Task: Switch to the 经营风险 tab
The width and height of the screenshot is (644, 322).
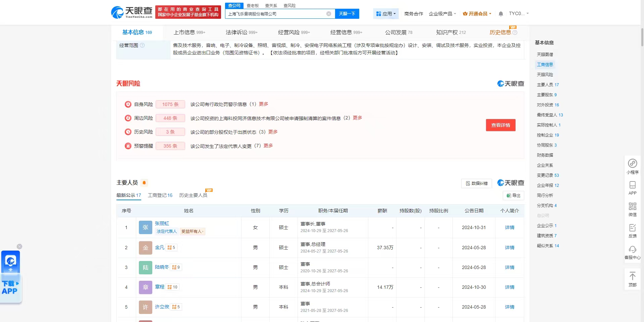Action: (294, 33)
